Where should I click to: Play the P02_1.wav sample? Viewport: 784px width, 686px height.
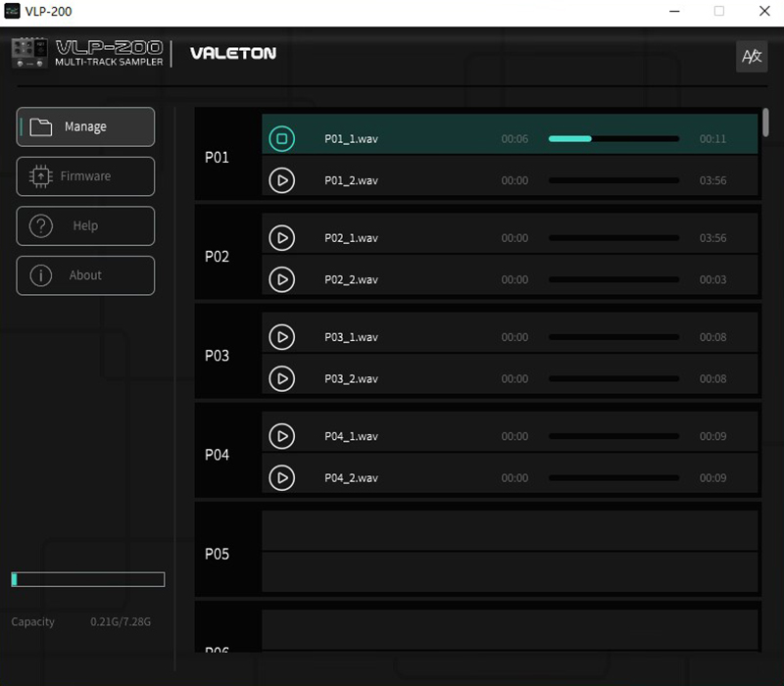point(281,237)
